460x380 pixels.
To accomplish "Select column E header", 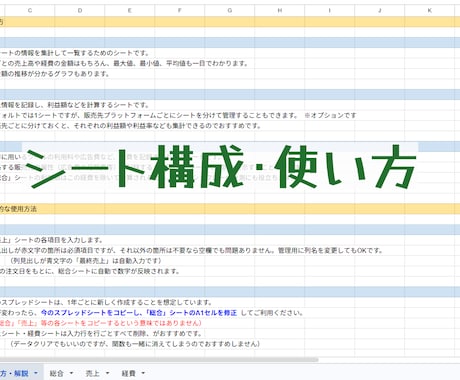I will pyautogui.click(x=130, y=10).
